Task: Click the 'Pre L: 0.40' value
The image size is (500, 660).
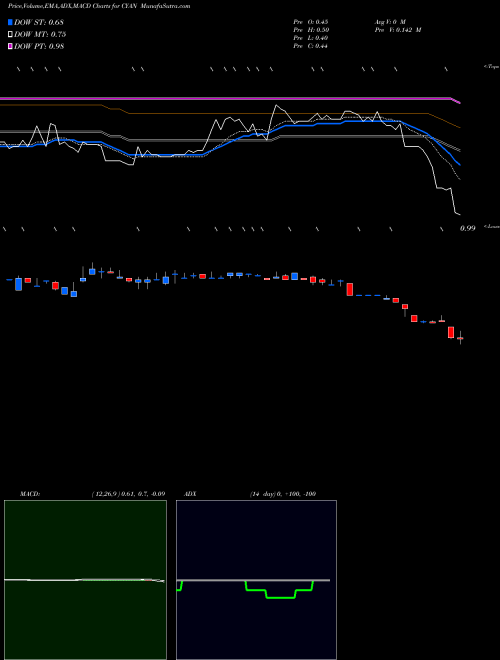Action: tap(311, 38)
